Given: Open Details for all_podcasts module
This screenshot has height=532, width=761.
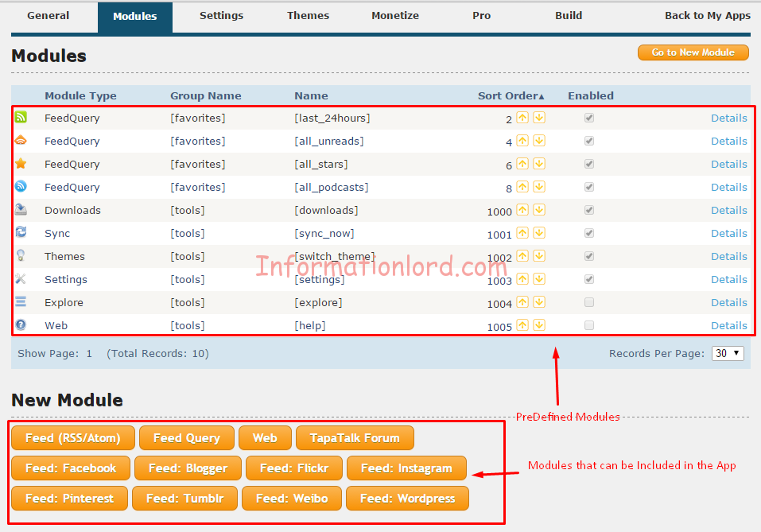Looking at the screenshot, I should (x=728, y=187).
